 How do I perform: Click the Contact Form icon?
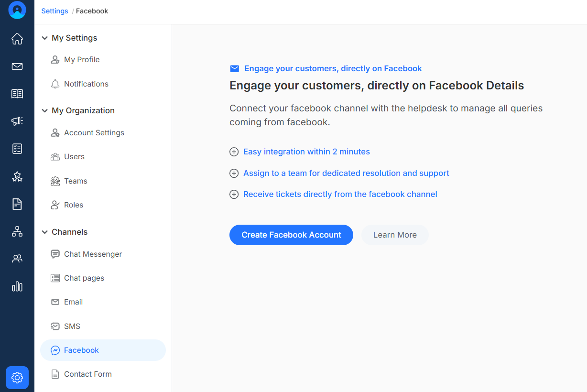pos(55,374)
